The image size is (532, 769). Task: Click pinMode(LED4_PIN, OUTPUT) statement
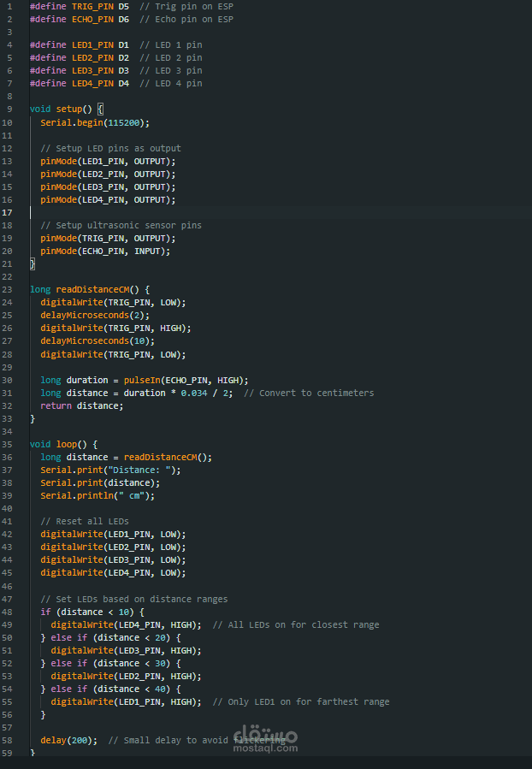coord(108,199)
